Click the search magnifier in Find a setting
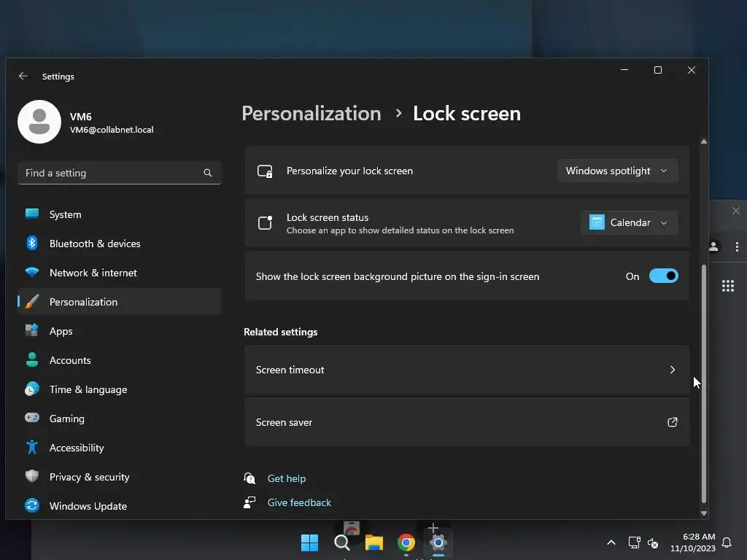The image size is (747, 560). [208, 173]
